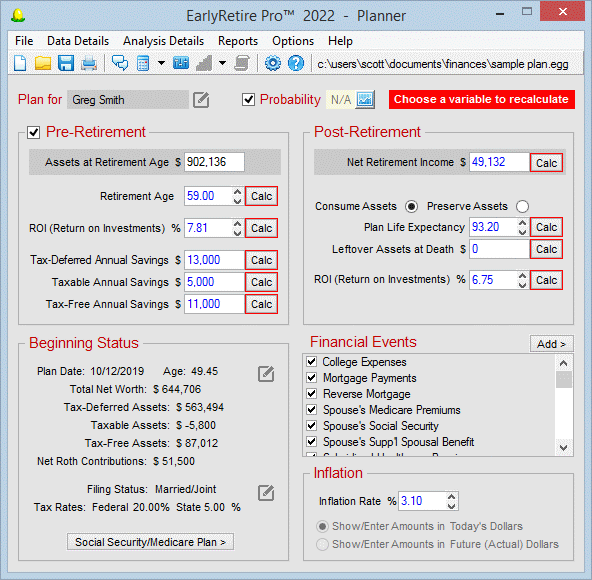This screenshot has height=580, width=592.
Task: Click Calc for Tax-Free Annual Savings
Action: pos(261,304)
